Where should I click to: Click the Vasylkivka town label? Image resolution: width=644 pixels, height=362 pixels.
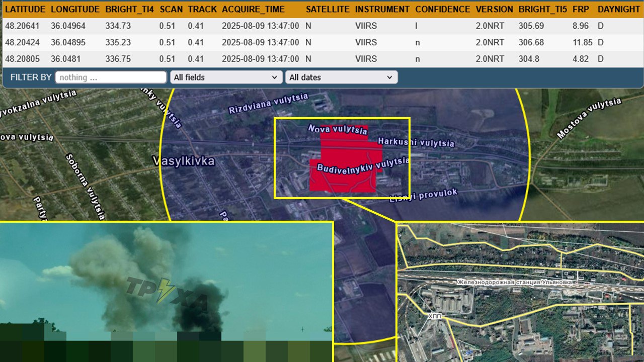click(183, 161)
